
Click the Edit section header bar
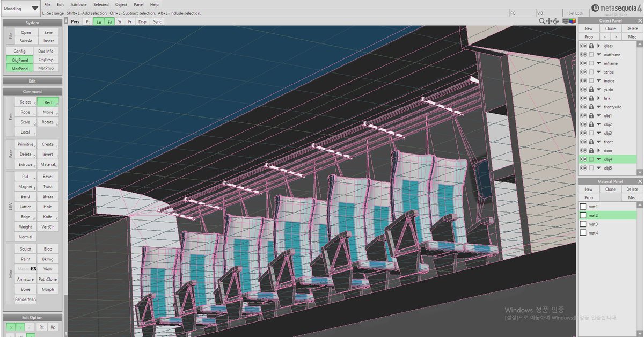pyautogui.click(x=32, y=81)
